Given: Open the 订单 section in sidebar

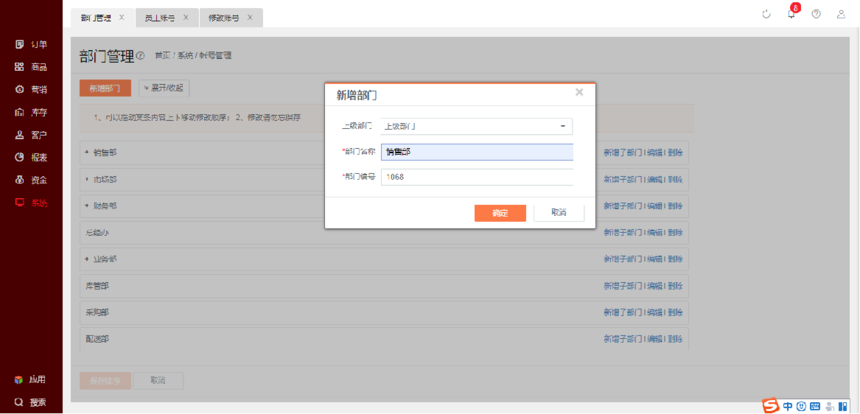Looking at the screenshot, I should click(31, 44).
